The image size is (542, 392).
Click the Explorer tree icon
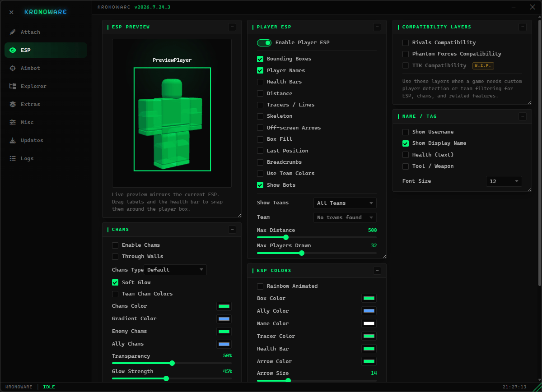13,86
